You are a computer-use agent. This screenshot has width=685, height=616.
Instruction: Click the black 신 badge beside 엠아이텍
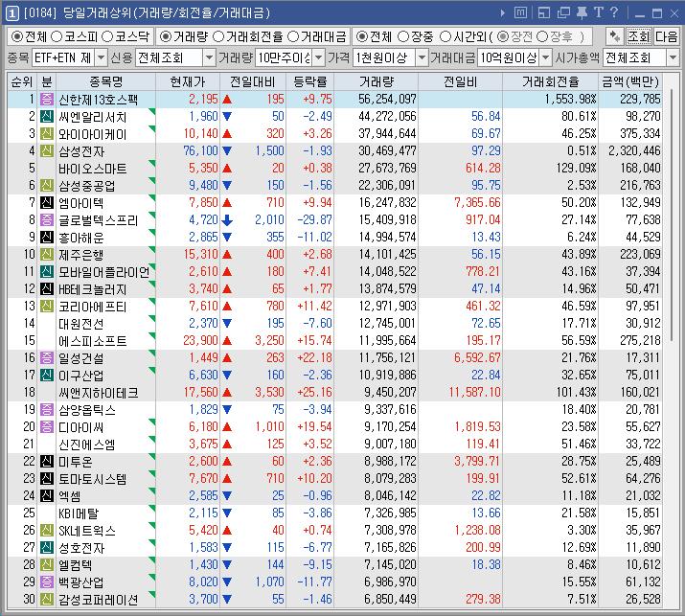[47, 202]
